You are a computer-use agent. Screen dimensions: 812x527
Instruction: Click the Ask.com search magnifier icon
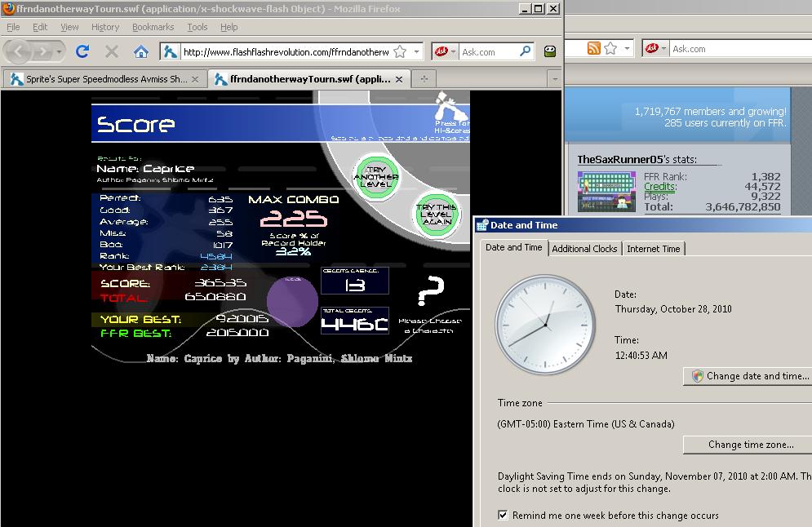point(525,51)
